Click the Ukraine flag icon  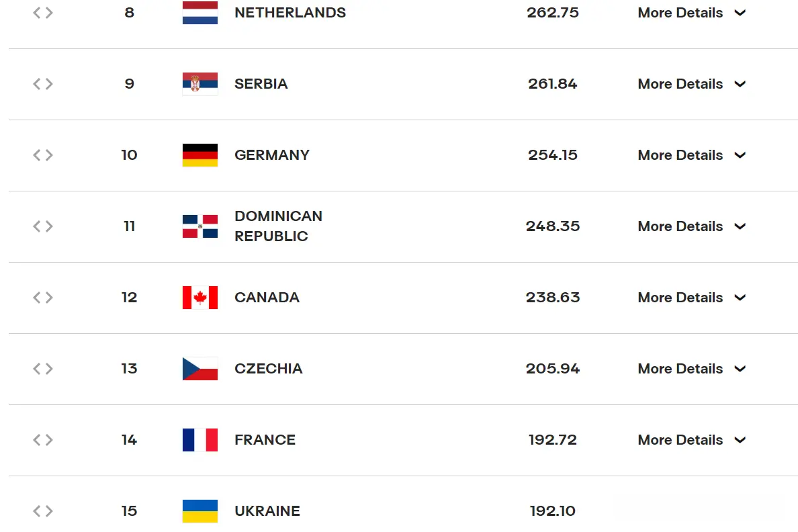coord(200,511)
